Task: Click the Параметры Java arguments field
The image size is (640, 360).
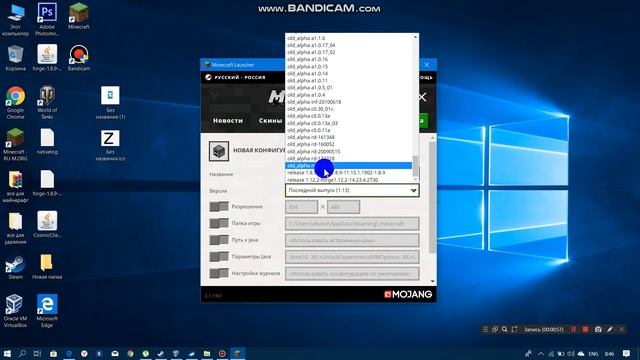Action: [352, 257]
